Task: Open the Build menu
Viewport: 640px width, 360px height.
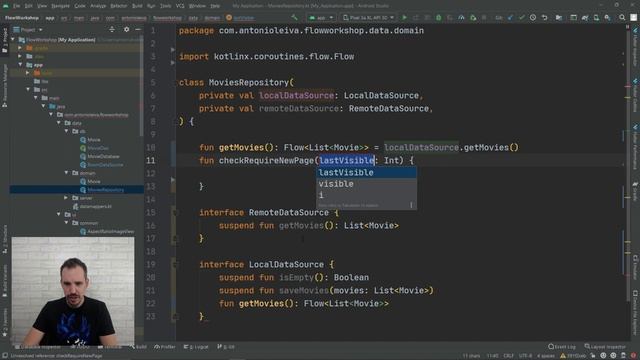Action: (137, 6)
